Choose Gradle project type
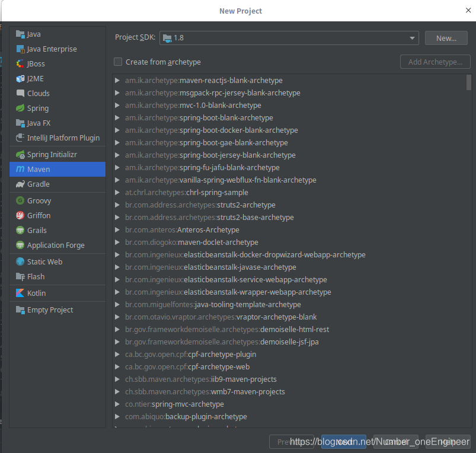This screenshot has height=453, width=476. click(57, 184)
